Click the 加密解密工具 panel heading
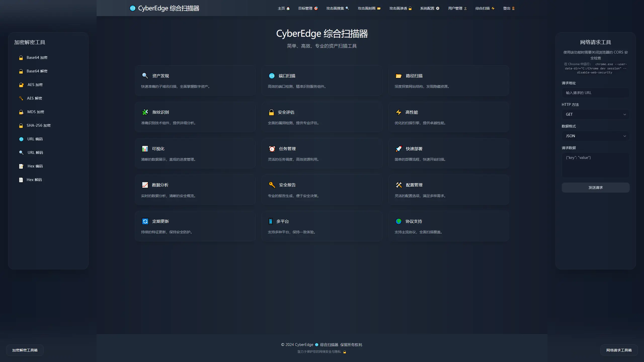Image resolution: width=644 pixels, height=362 pixels. pyautogui.click(x=30, y=42)
